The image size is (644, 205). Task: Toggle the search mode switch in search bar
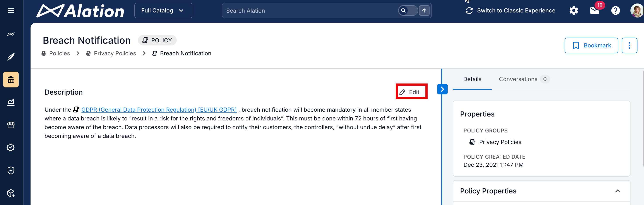point(408,10)
